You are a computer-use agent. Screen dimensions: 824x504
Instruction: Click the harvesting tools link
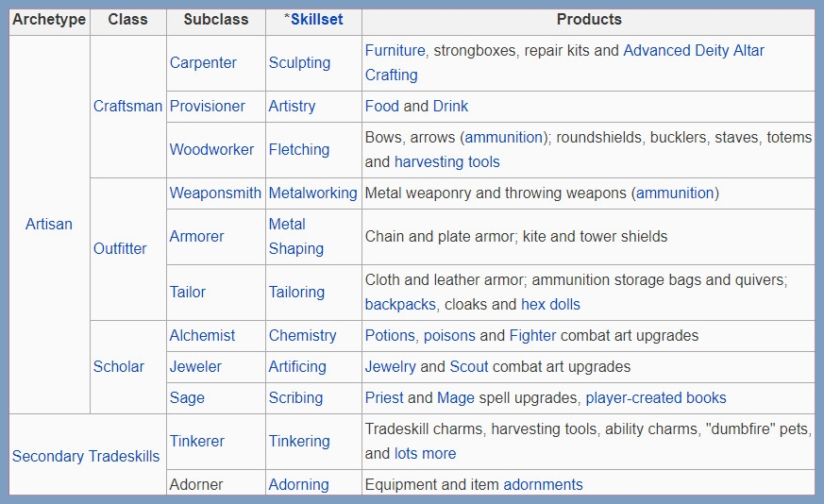click(446, 162)
